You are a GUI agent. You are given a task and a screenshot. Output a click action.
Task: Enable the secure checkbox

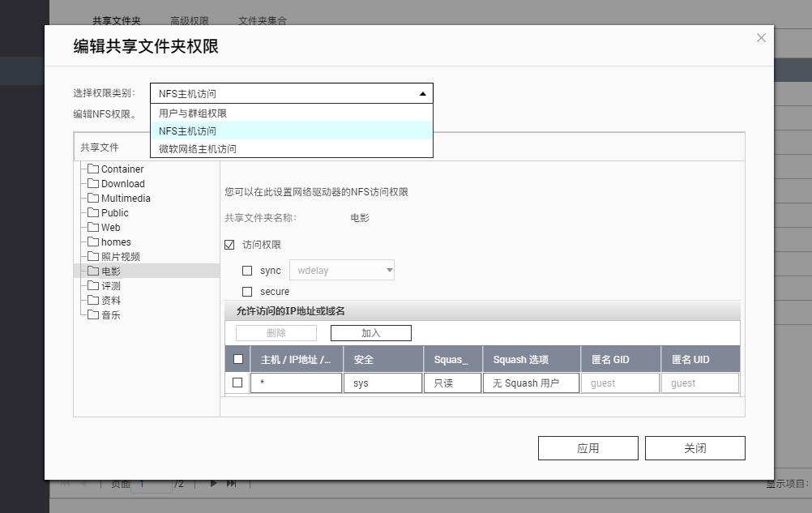(247, 291)
